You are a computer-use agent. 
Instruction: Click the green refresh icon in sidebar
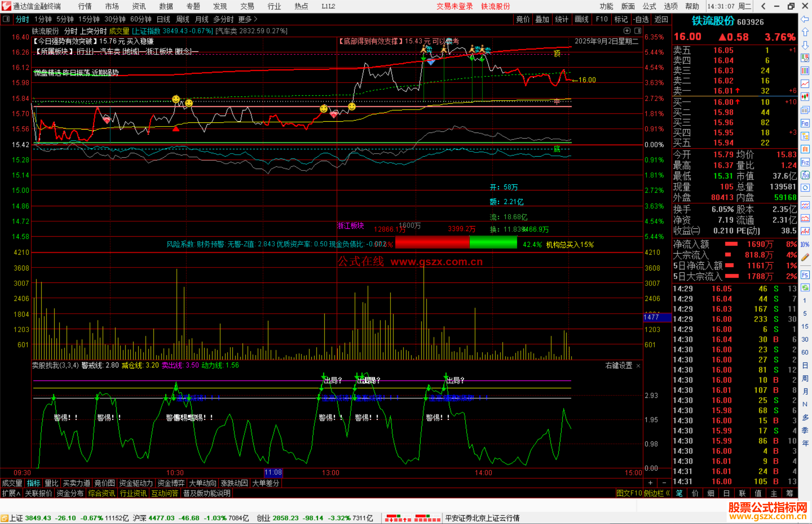coord(805,288)
